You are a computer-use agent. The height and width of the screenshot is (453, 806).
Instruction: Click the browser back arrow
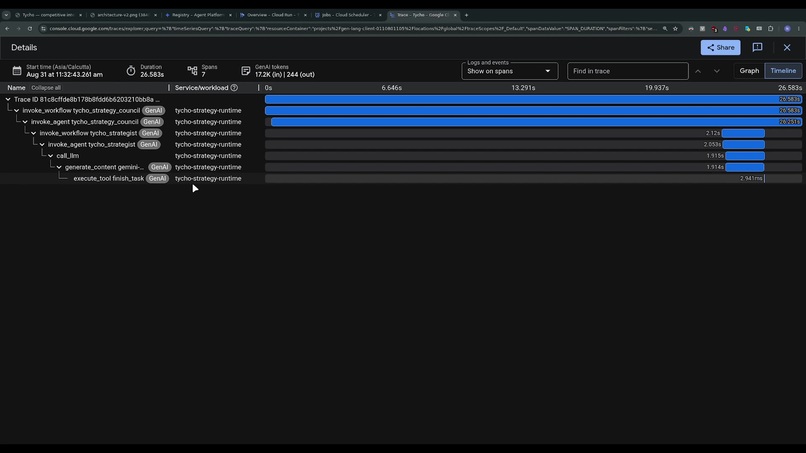point(7,29)
